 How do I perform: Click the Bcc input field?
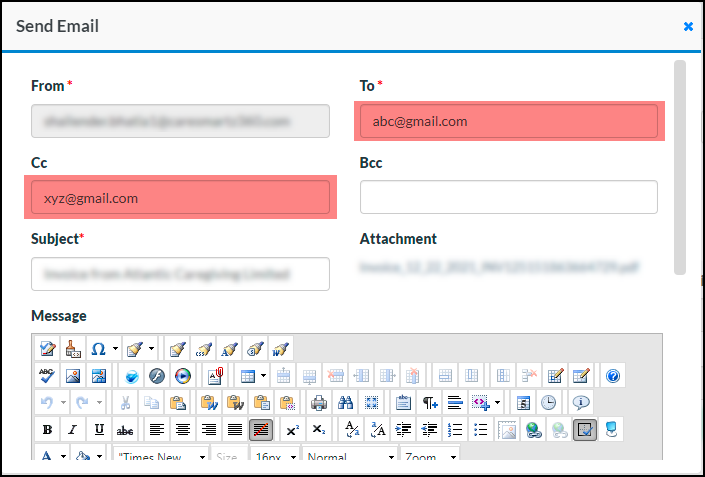pyautogui.click(x=508, y=197)
